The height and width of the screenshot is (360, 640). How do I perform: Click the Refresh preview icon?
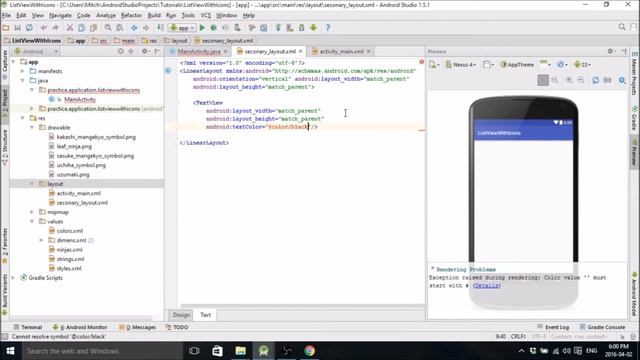596,80
